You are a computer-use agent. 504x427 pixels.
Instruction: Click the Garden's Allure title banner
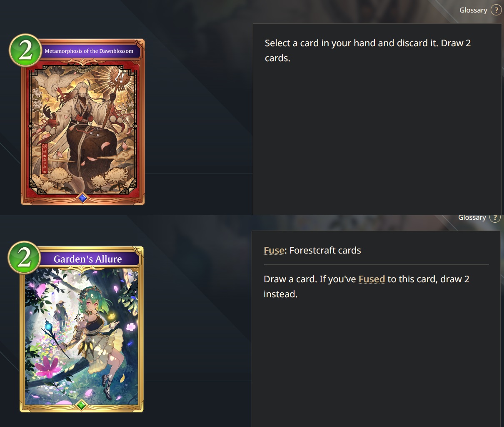88,259
